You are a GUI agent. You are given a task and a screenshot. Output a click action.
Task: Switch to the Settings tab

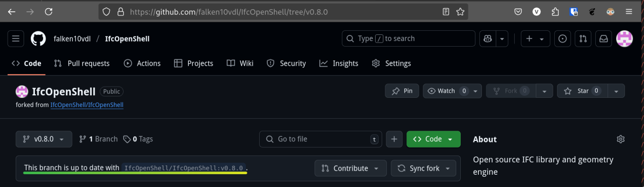point(392,64)
